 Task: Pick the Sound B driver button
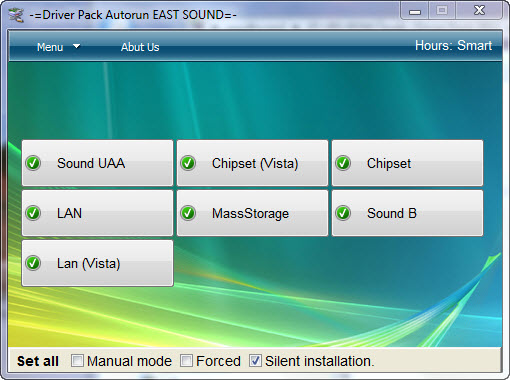[x=407, y=213]
